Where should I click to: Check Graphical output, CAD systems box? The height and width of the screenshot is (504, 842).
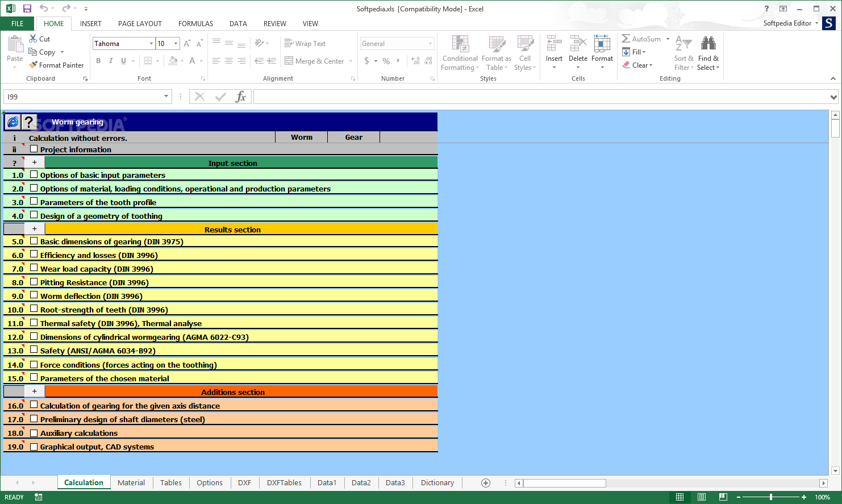(34, 447)
